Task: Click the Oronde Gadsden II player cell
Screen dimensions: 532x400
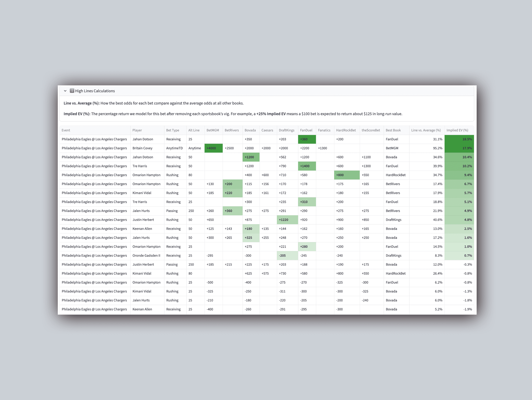Action: click(146, 255)
